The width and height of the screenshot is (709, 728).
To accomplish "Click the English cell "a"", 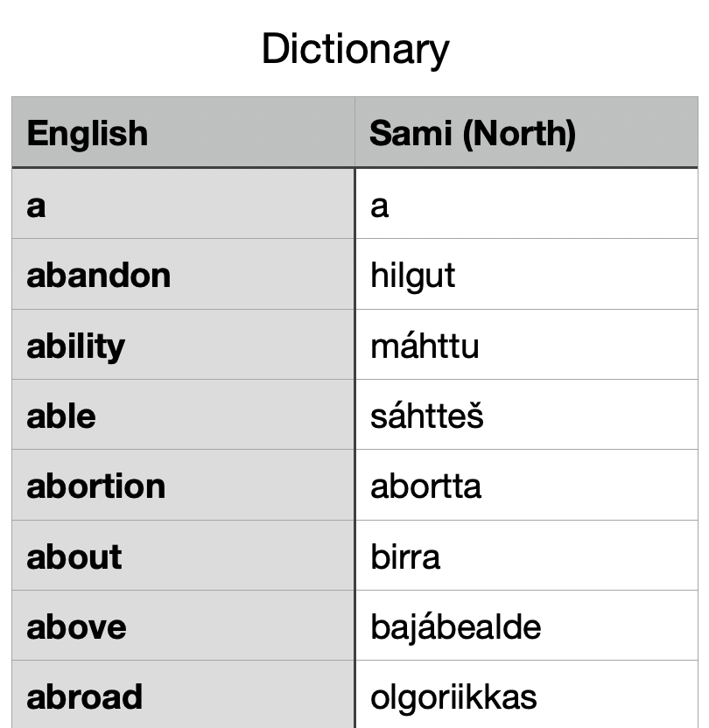I will click(x=36, y=206).
